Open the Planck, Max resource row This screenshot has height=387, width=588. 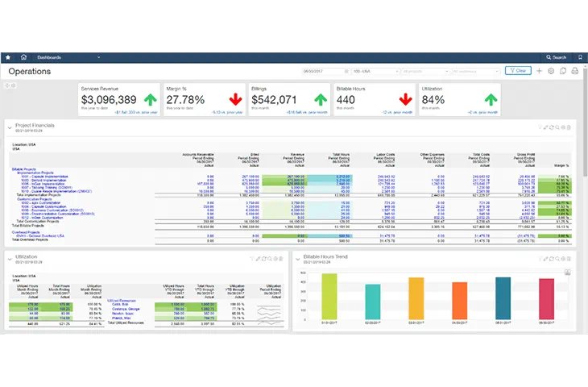(121, 318)
